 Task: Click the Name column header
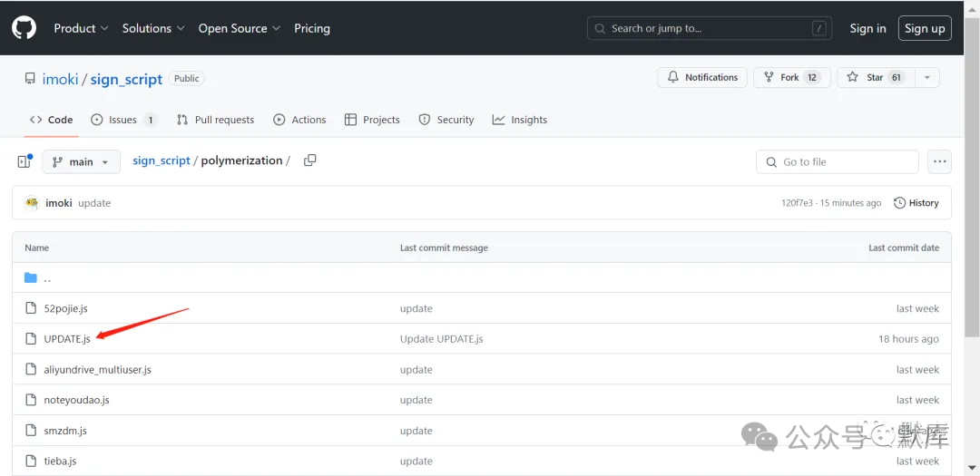coord(37,248)
